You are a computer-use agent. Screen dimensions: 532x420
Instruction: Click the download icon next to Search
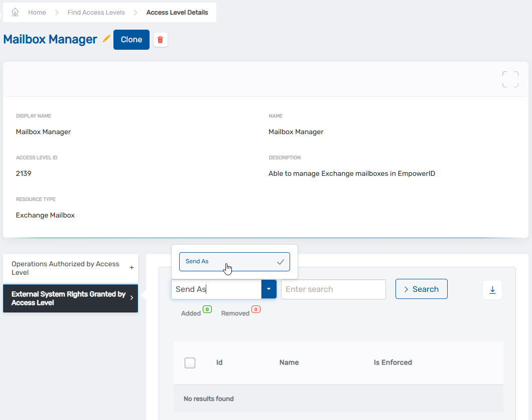coord(492,289)
